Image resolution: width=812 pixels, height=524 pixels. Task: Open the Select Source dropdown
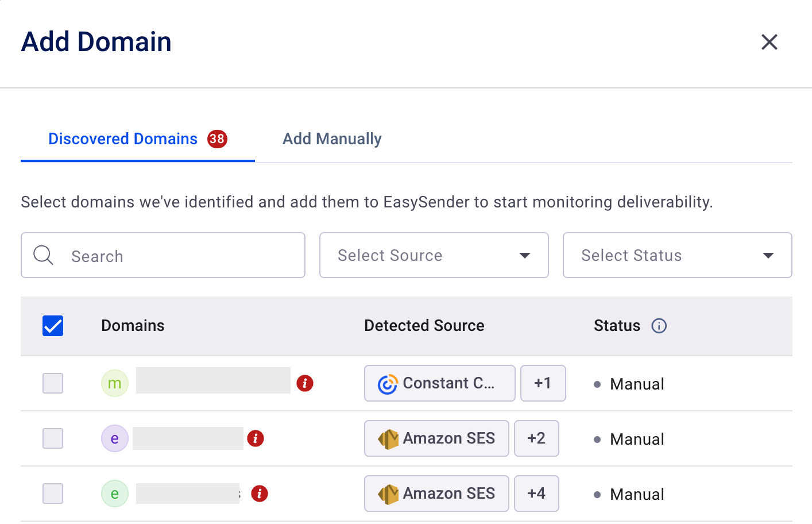point(434,255)
